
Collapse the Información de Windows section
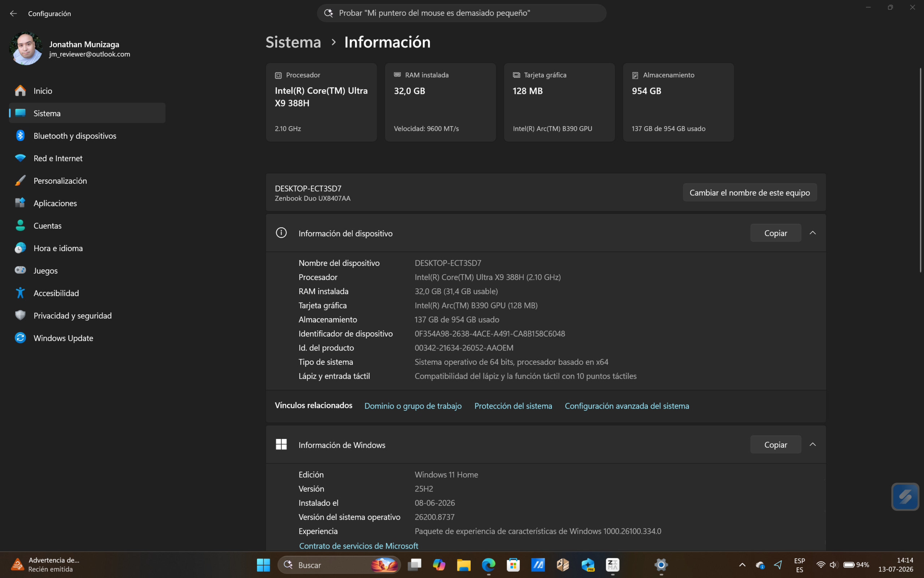point(813,444)
